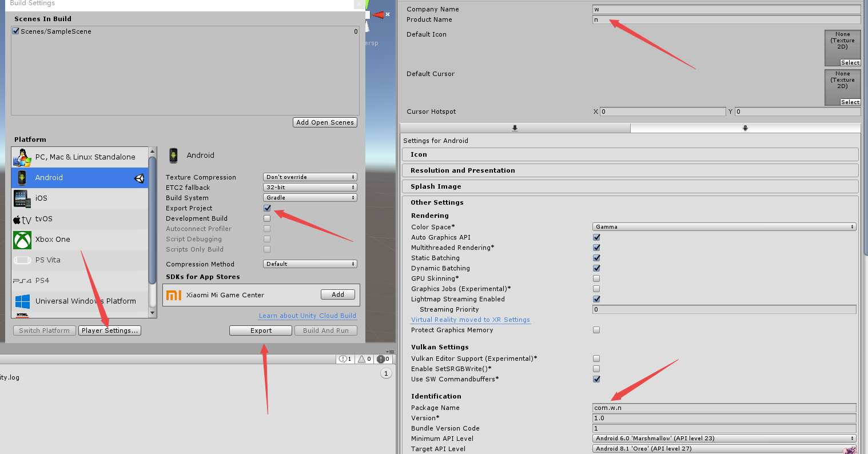
Task: Click the Package Name field
Action: [x=724, y=408]
